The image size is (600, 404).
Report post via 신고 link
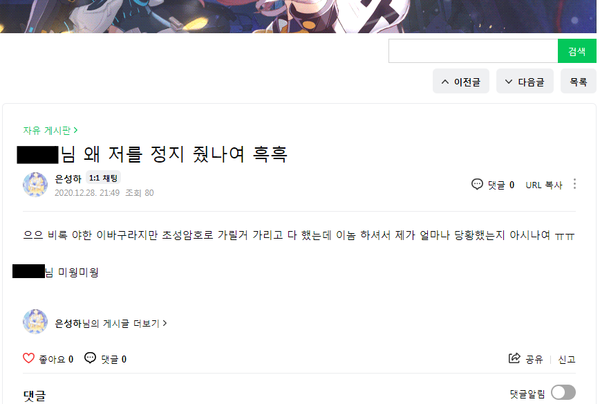coord(566,359)
